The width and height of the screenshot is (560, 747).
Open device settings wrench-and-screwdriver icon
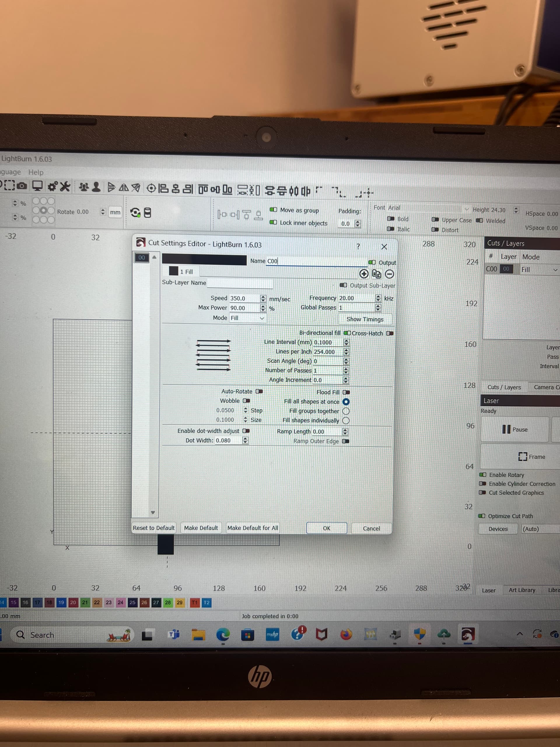(65, 186)
